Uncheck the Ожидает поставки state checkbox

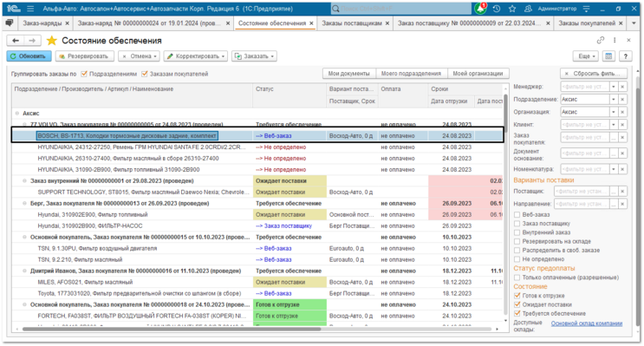click(x=517, y=304)
